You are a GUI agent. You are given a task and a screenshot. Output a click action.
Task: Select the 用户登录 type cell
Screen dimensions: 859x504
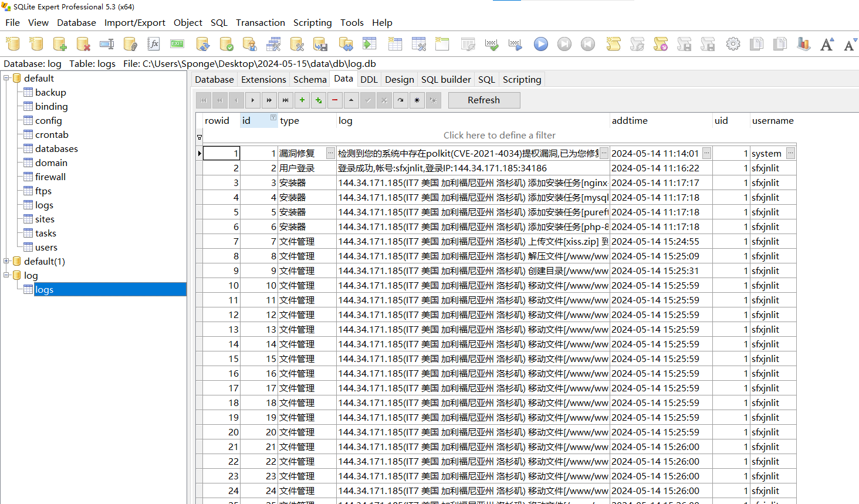(307, 168)
